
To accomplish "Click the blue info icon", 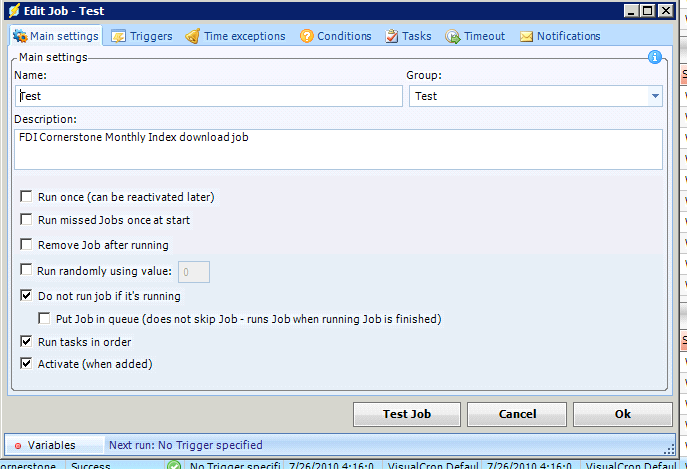I will click(655, 57).
